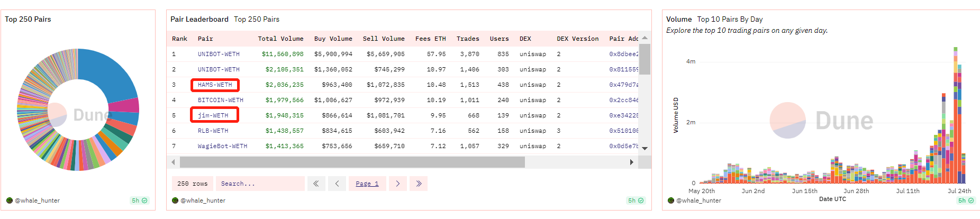Click table's vertical scrollbar down arrow

click(645, 149)
